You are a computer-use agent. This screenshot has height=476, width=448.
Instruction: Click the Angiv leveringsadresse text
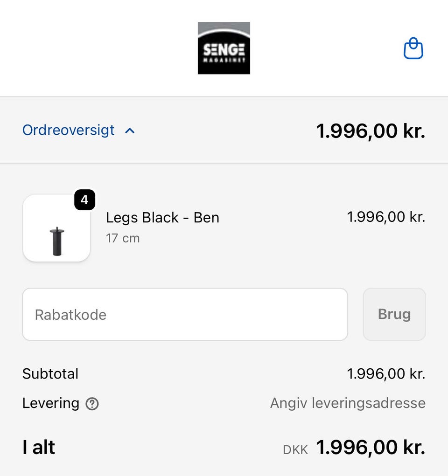348,403
